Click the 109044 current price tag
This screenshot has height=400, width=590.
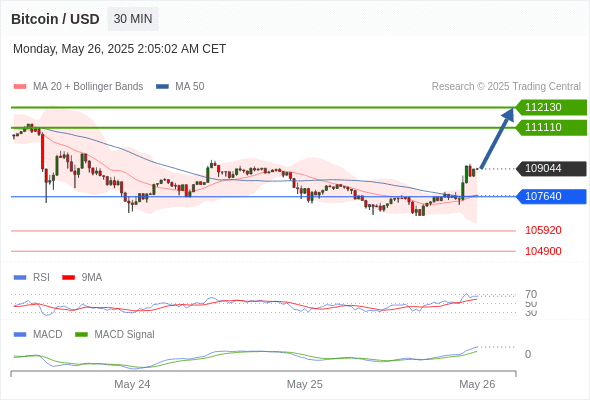pyautogui.click(x=551, y=168)
